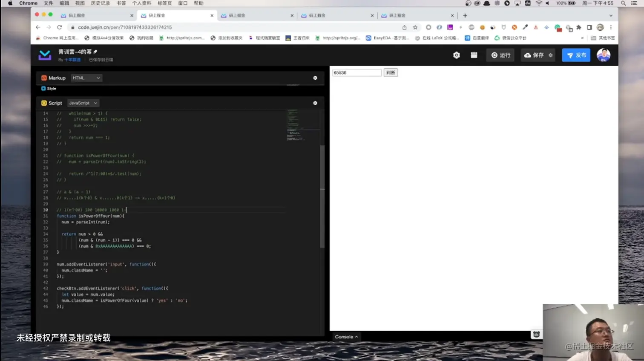Click the eyedropper color picker extension
The width and height of the screenshot is (644, 361).
coord(525,27)
